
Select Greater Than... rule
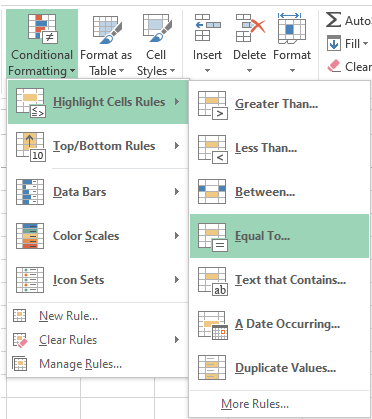[x=279, y=104]
